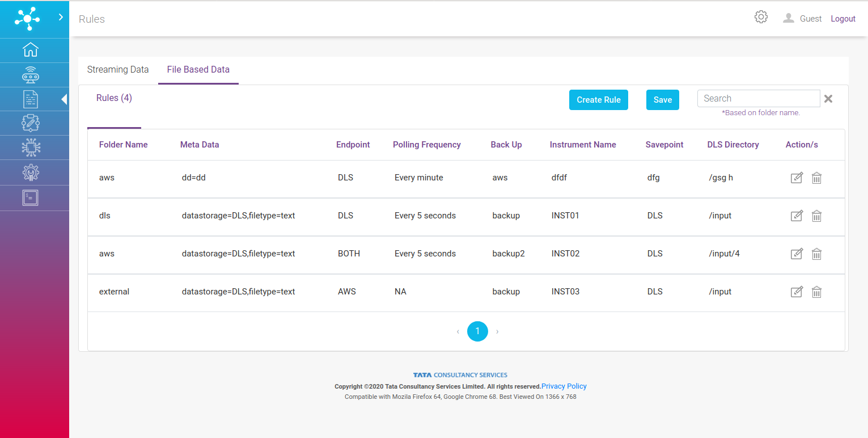This screenshot has height=438, width=868.
Task: Expand the sidebar with the chevron arrow
Action: coord(61,18)
